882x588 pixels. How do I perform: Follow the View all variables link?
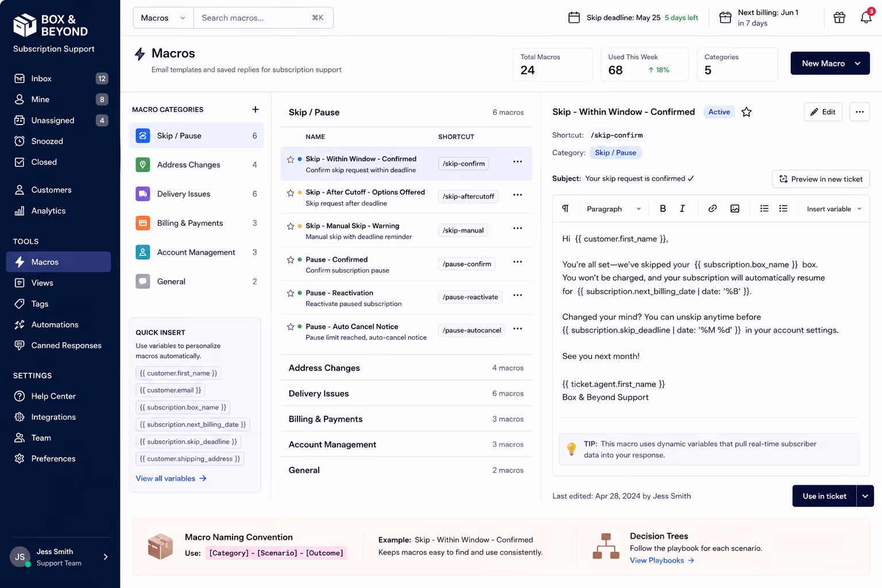[171, 478]
